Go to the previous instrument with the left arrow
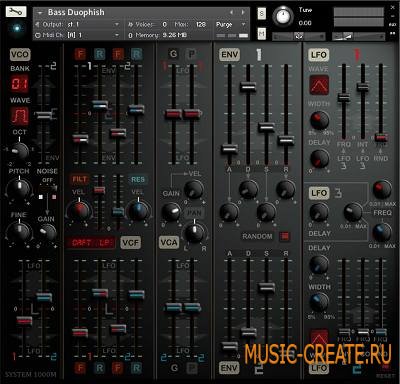 231,12
